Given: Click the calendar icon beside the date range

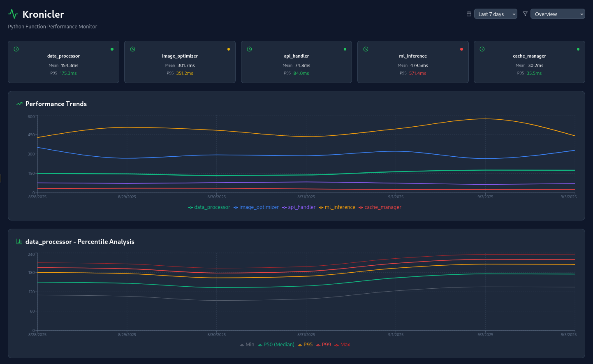Looking at the screenshot, I should coord(469,14).
